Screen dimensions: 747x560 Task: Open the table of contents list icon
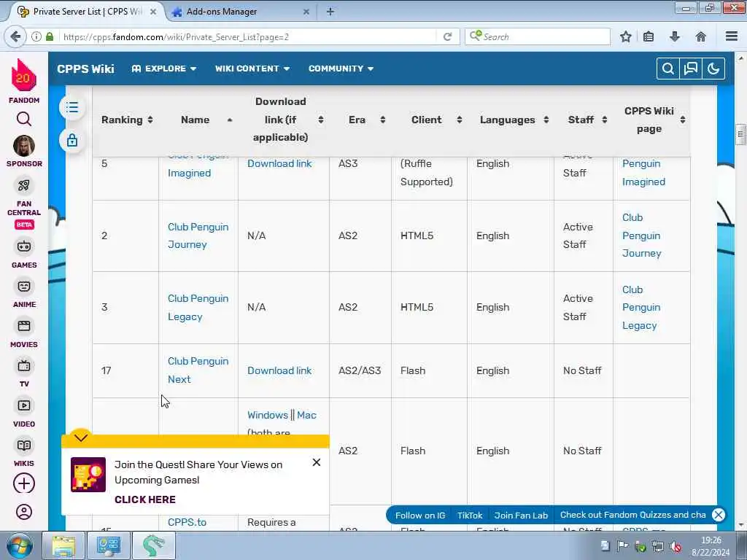point(72,107)
